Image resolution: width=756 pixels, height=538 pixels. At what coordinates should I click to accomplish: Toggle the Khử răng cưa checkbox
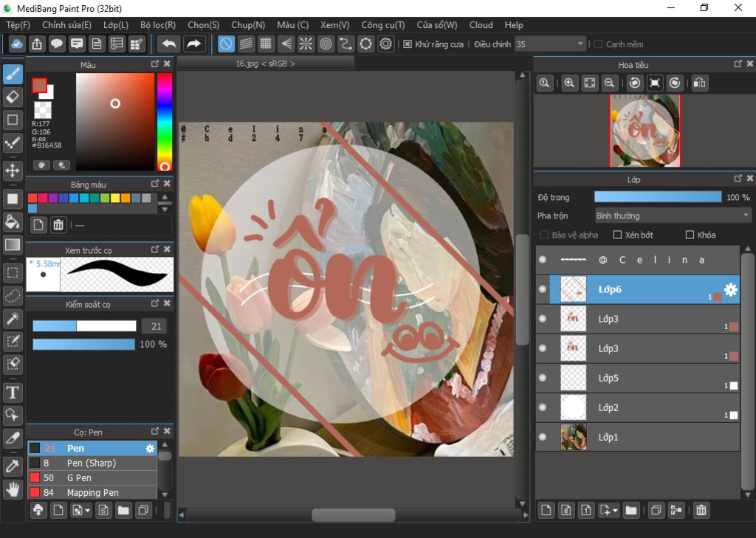coord(408,44)
